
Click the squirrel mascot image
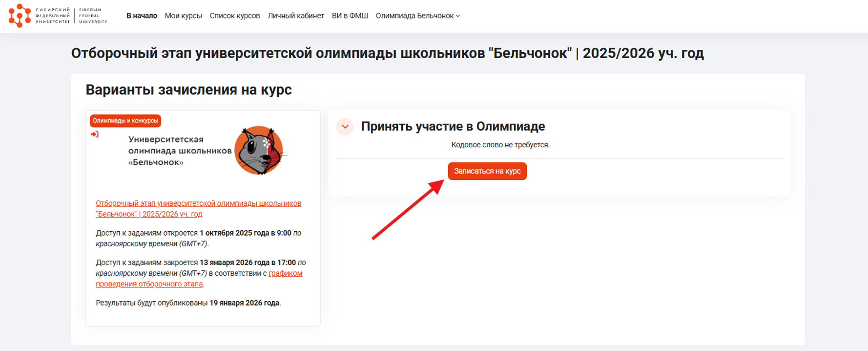point(259,151)
